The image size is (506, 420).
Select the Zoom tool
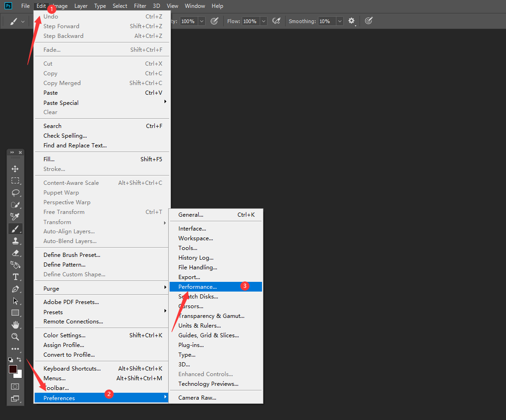tap(15, 337)
